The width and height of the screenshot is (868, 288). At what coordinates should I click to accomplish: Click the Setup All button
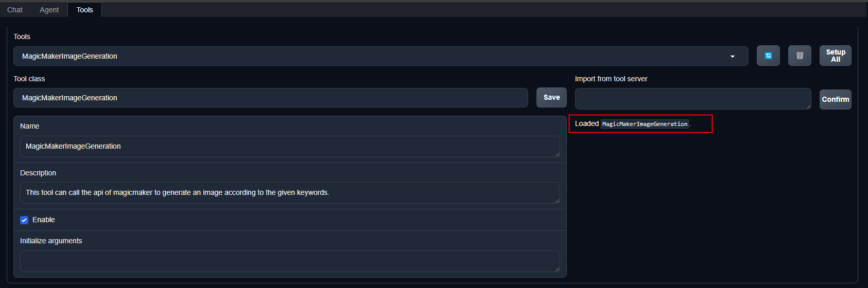point(836,56)
